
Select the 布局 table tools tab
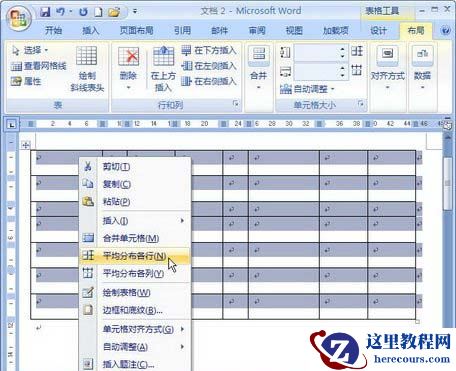coord(416,31)
